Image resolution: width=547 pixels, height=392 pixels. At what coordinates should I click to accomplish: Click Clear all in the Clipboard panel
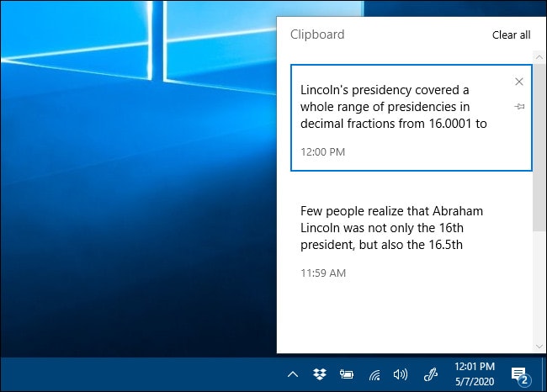pyautogui.click(x=511, y=35)
